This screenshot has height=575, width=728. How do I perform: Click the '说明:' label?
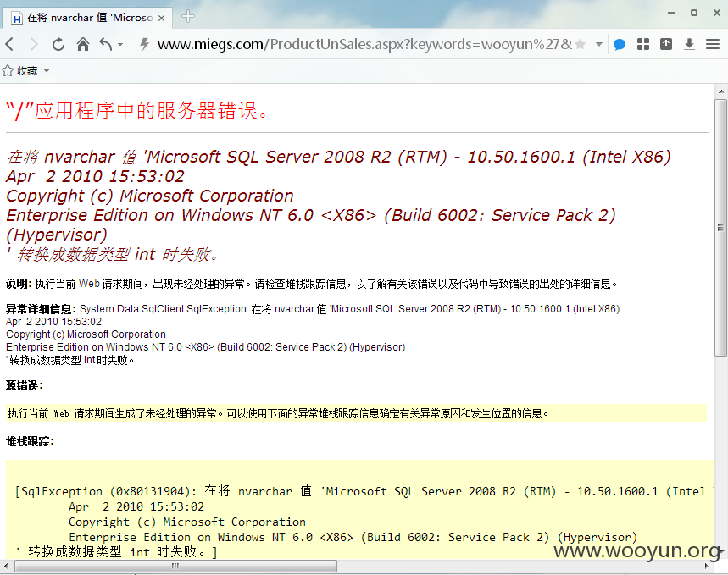pos(19,284)
